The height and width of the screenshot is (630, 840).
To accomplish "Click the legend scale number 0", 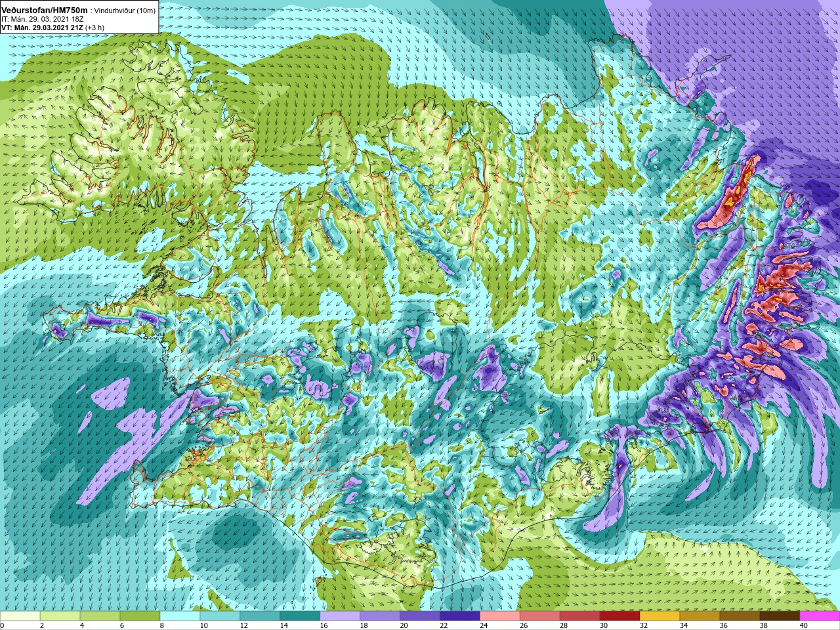I will point(2,625).
